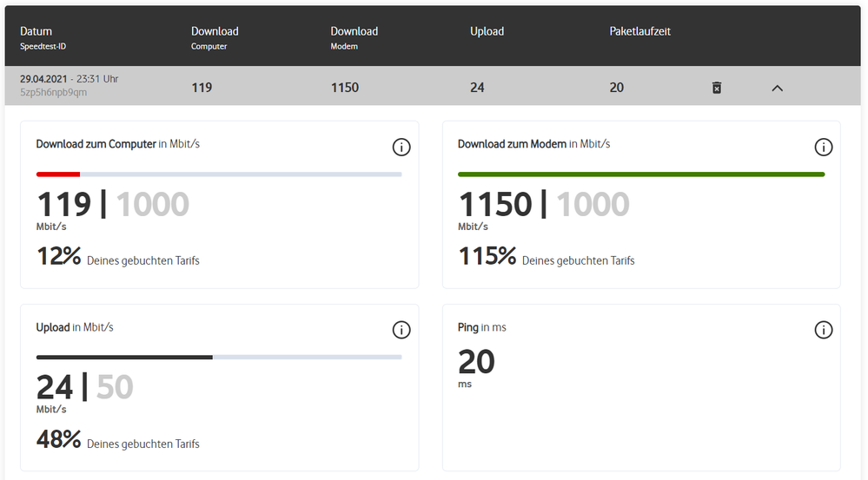This screenshot has height=480, width=868.
Task: Show info for Upload card
Action: (401, 330)
